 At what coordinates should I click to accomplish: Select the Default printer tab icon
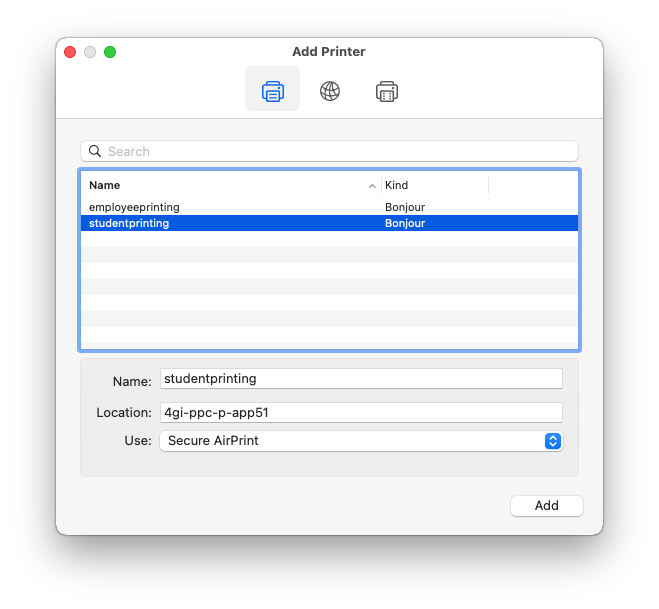[272, 90]
